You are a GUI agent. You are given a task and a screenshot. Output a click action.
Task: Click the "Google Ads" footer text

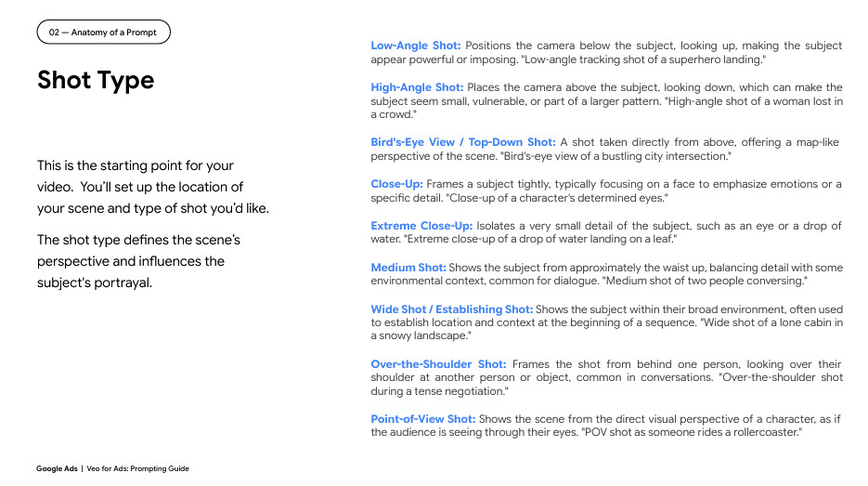pos(57,468)
